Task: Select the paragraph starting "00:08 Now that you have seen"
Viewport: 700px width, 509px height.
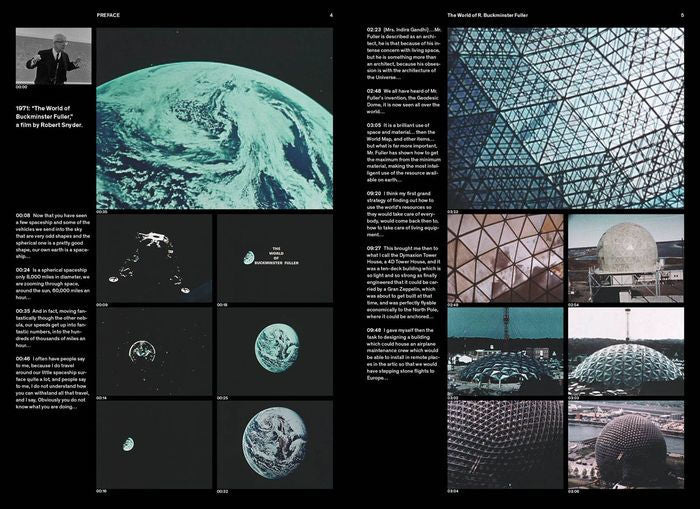Action: coord(53,236)
